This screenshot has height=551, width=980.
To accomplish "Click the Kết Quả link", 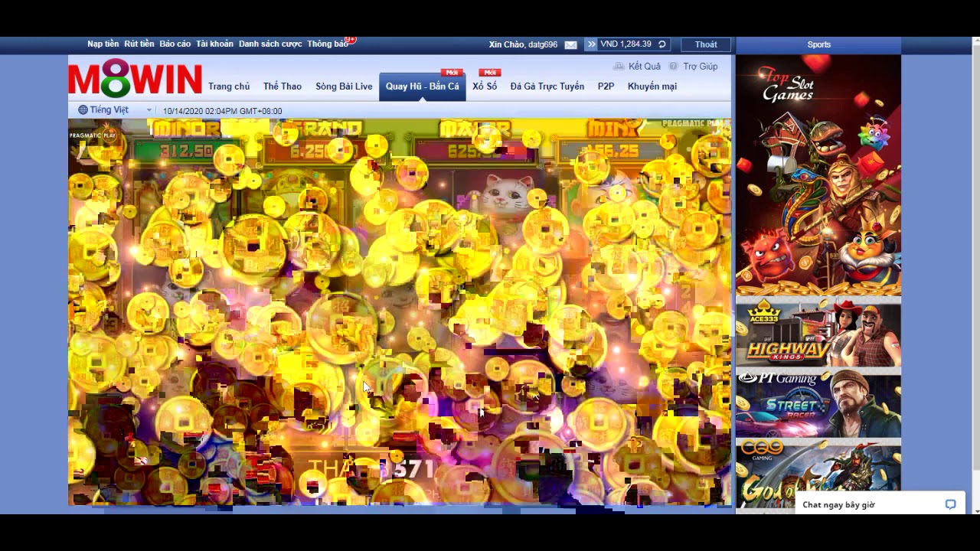I will click(645, 67).
